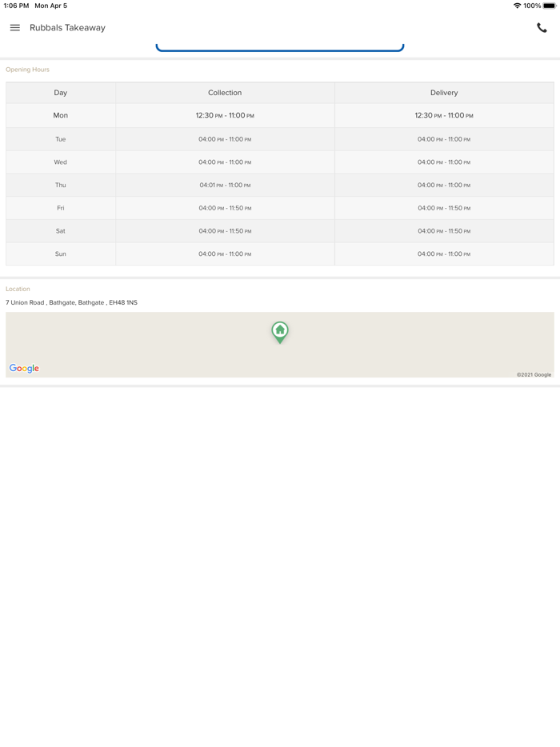This screenshot has height=747, width=560.
Task: Tap the green home map marker
Action: pos(280,331)
